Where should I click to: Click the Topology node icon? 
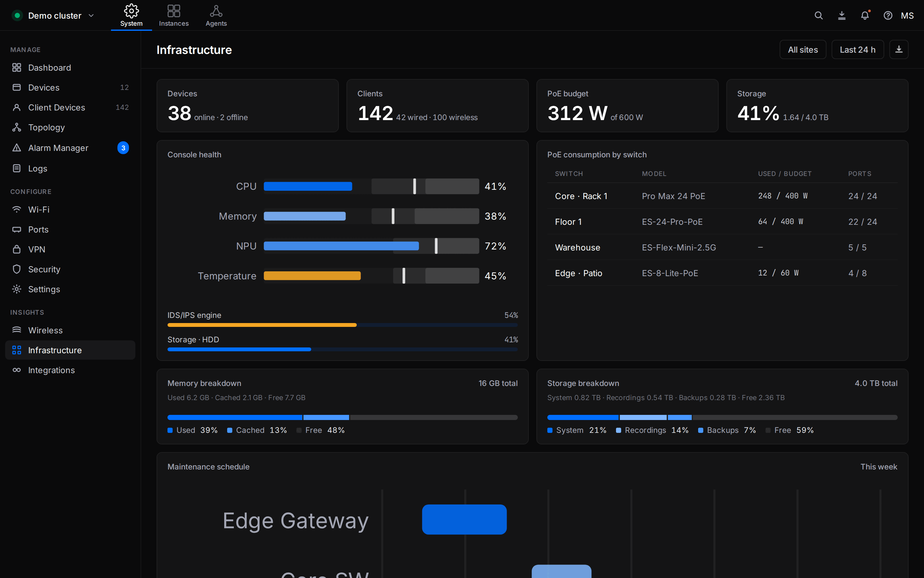click(16, 127)
